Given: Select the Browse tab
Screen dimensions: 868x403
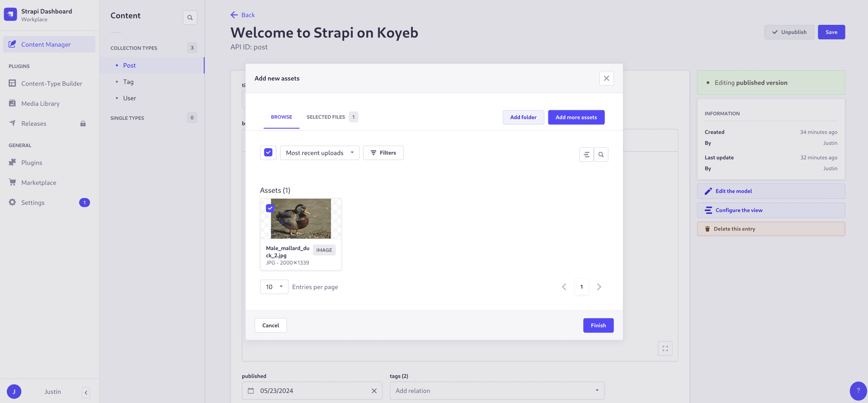Looking at the screenshot, I should point(281,117).
